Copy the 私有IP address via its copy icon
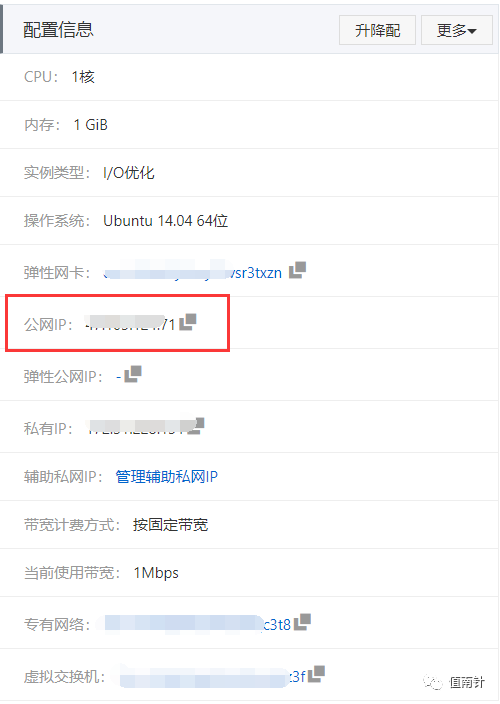This screenshot has height=704, width=500. tap(196, 426)
